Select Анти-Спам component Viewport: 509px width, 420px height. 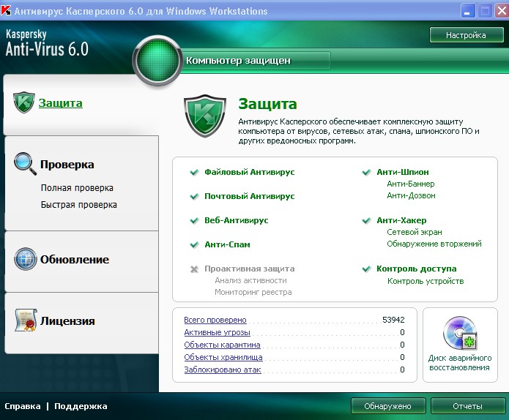(x=227, y=245)
